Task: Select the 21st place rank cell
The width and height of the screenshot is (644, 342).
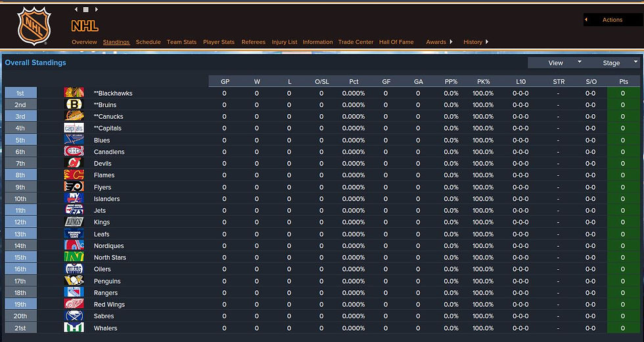Action: click(20, 328)
